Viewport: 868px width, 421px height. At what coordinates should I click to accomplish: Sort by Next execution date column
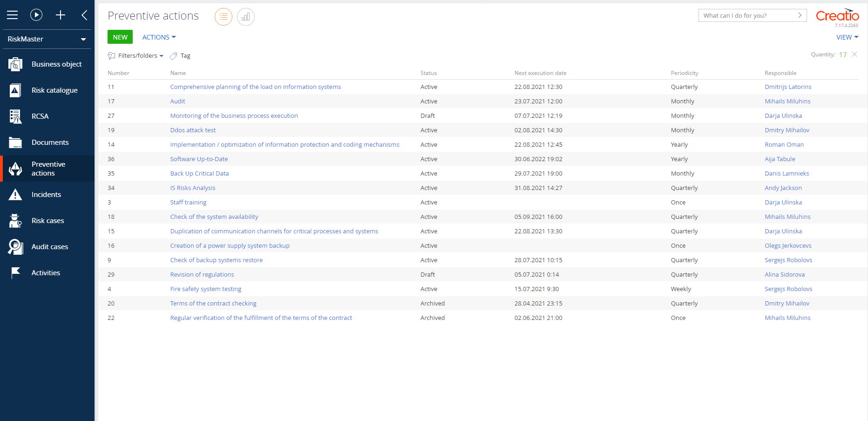click(x=540, y=73)
